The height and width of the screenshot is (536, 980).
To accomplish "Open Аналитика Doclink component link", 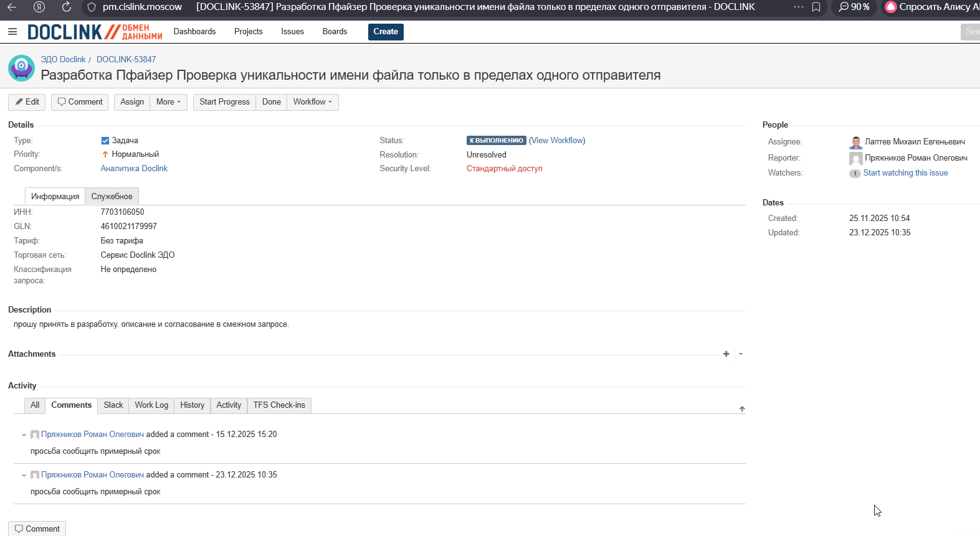I will click(x=134, y=169).
